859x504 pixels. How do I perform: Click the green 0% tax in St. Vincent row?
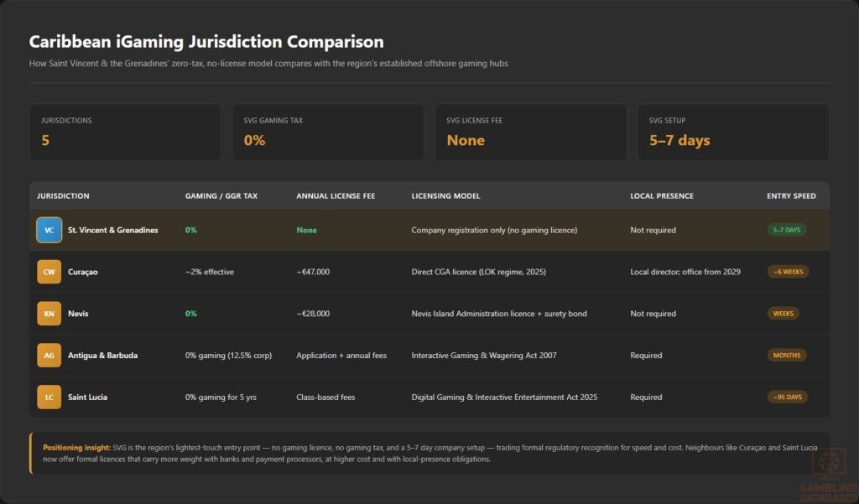190,230
